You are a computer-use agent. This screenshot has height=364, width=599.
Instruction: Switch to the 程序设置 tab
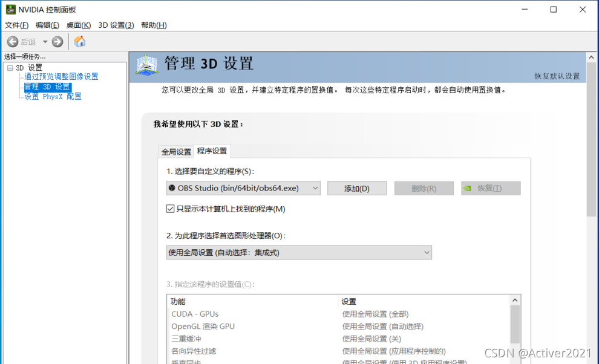(x=212, y=151)
